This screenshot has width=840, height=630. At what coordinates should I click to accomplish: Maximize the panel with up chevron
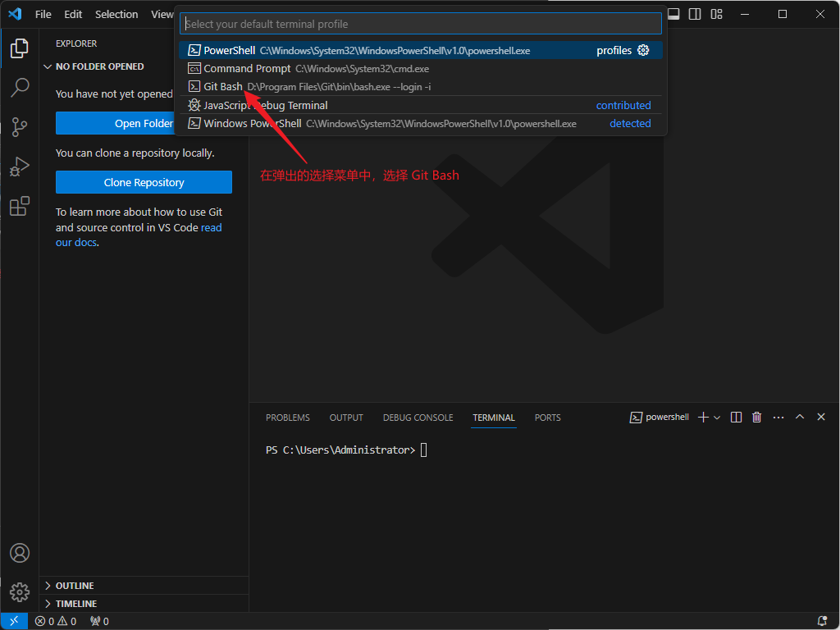point(800,417)
